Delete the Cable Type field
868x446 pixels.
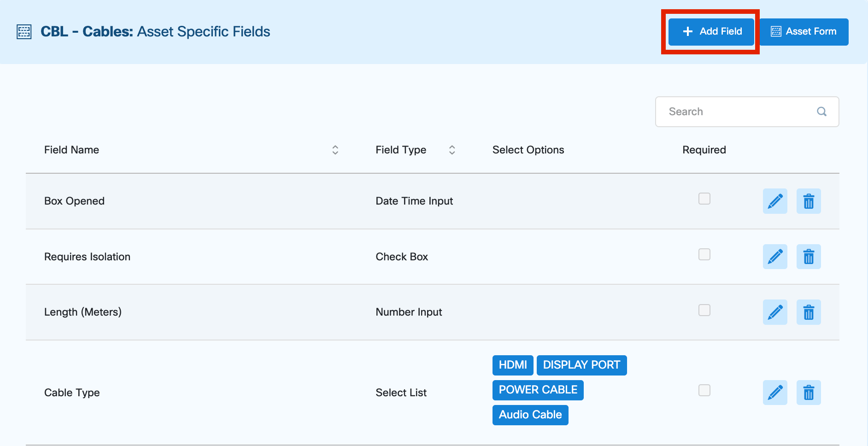[809, 392]
